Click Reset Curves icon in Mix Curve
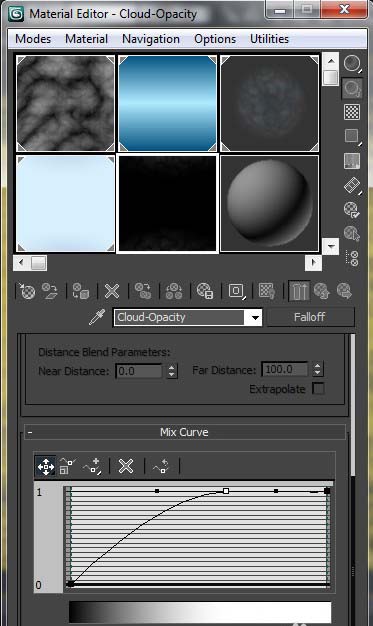This screenshot has width=373, height=626. [161, 466]
